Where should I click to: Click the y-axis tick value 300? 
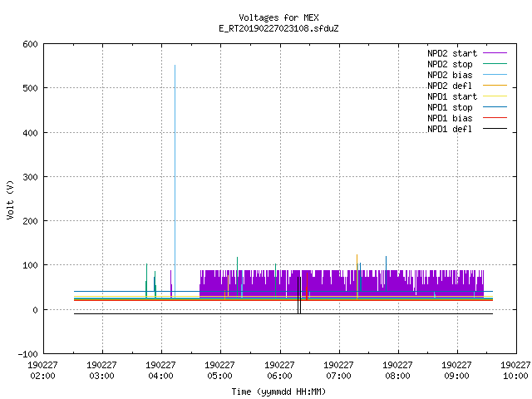tap(30, 177)
